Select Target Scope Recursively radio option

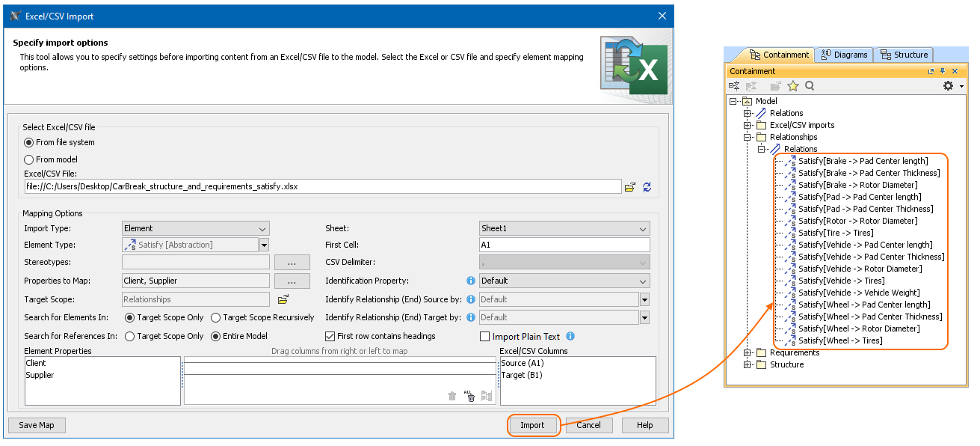tap(216, 318)
